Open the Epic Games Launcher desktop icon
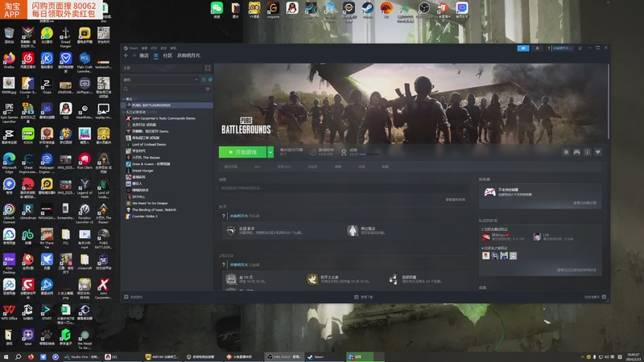644x362 pixels. [x=9, y=113]
